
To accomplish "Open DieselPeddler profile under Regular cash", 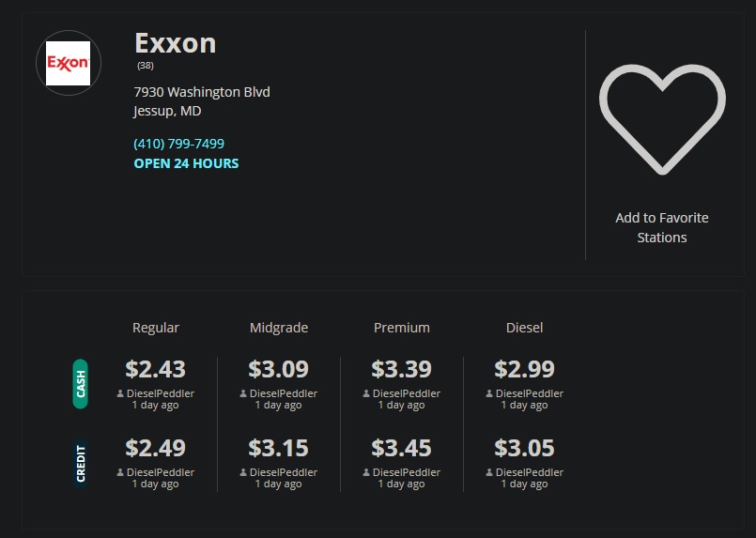I will (x=160, y=393).
